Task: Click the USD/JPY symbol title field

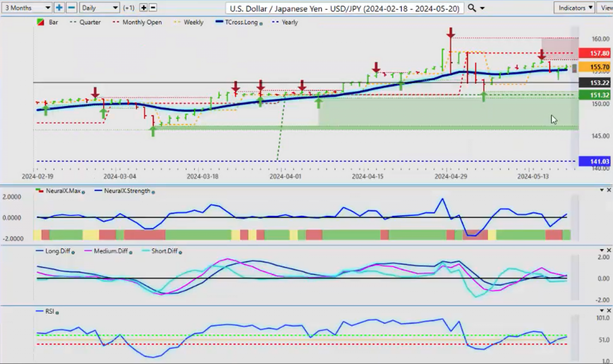Action: click(x=345, y=8)
